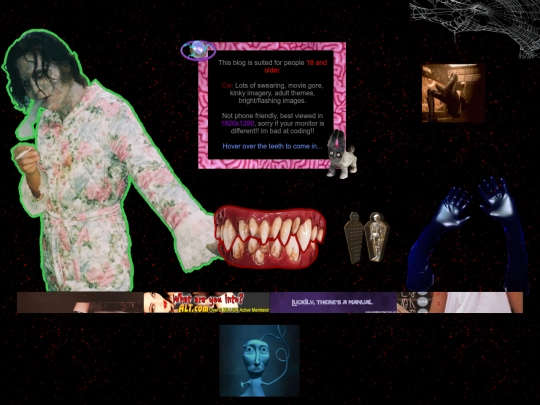
Task: Click the leftmost dark brown banner
Action: click(80, 302)
